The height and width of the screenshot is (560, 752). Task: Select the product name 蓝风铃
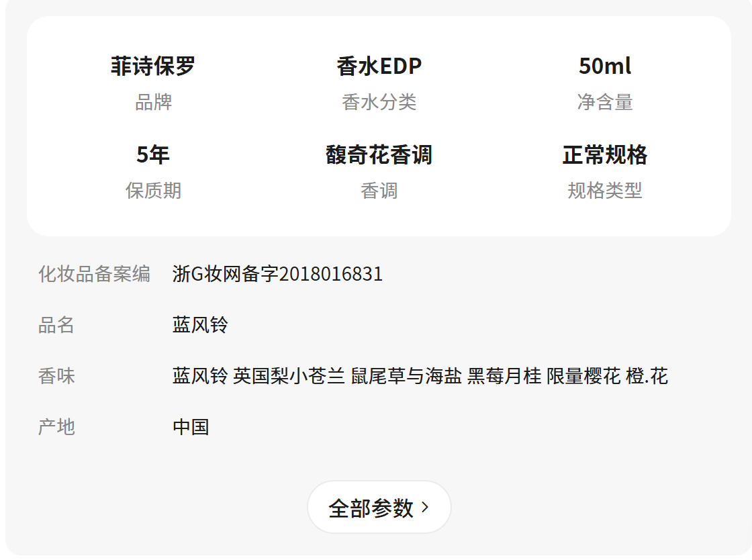pyautogui.click(x=200, y=325)
